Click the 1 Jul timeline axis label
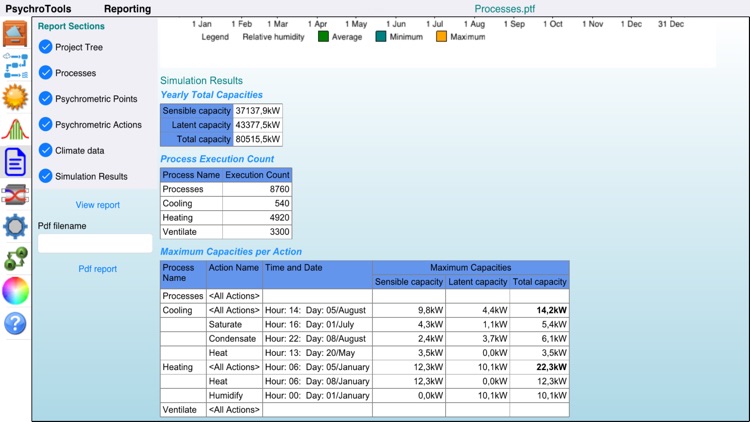 pos(434,24)
